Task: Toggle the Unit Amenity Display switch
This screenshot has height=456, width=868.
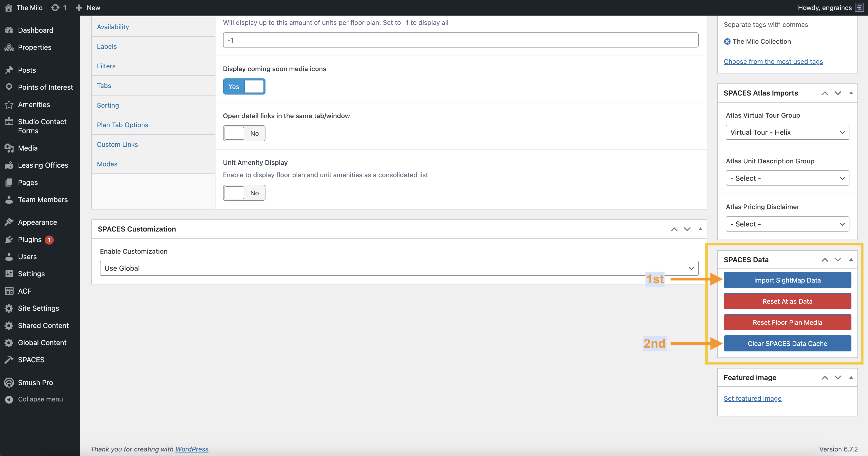Action: [x=244, y=193]
